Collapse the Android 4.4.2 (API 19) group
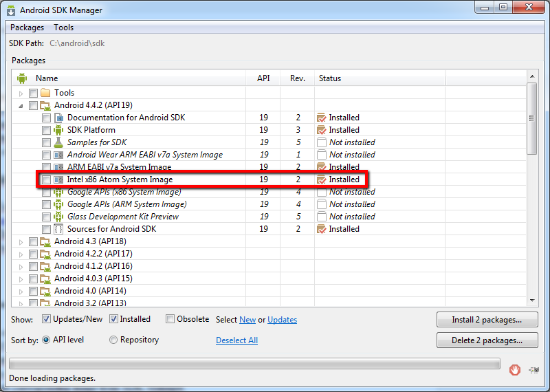This screenshot has height=392, width=550. [21, 106]
